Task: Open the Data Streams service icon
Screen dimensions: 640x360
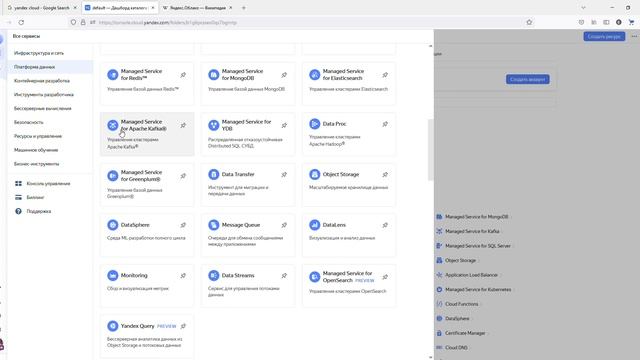Action: (x=213, y=276)
